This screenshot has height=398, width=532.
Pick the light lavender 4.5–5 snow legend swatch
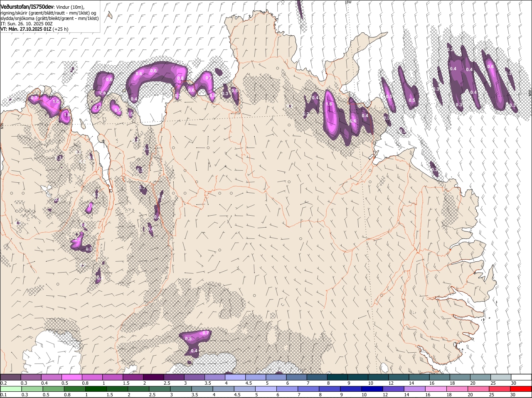(x=255, y=377)
